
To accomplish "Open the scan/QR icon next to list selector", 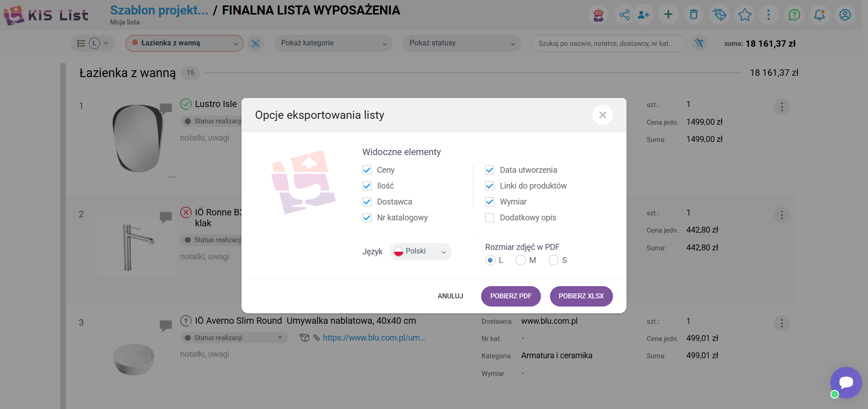I will [256, 43].
